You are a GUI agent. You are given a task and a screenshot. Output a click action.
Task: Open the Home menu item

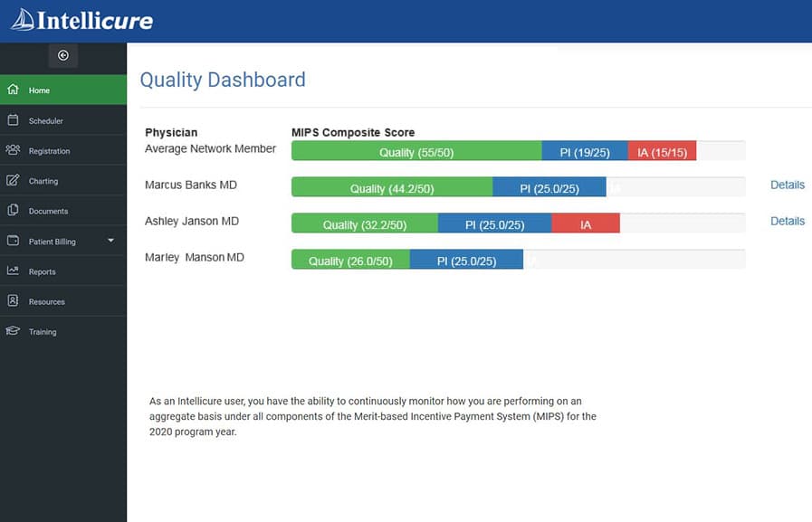(x=63, y=90)
